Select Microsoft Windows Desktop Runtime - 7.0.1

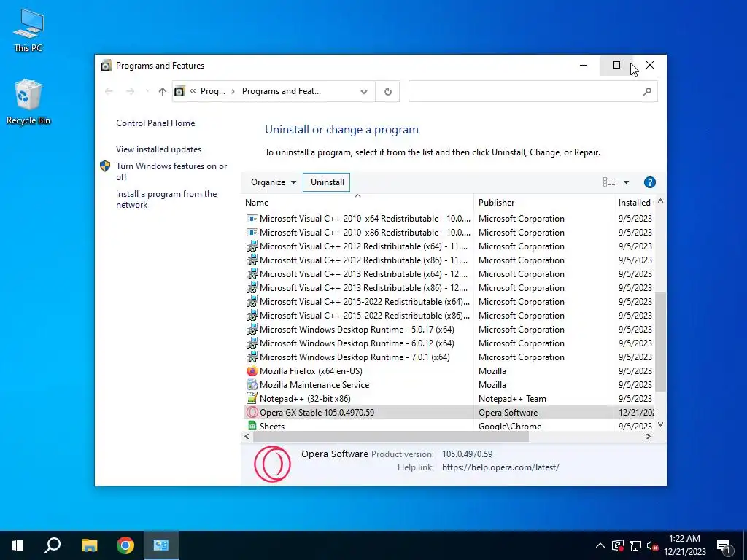pyautogui.click(x=355, y=357)
